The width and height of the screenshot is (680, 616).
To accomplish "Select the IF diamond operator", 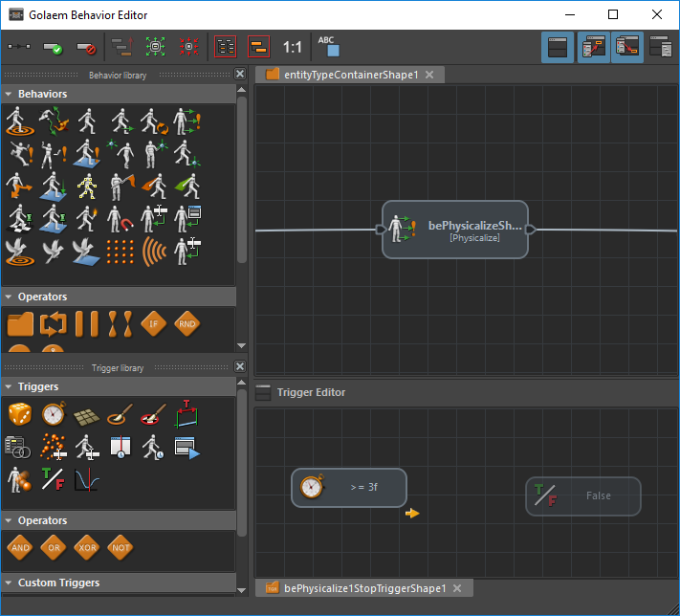I will tap(154, 323).
